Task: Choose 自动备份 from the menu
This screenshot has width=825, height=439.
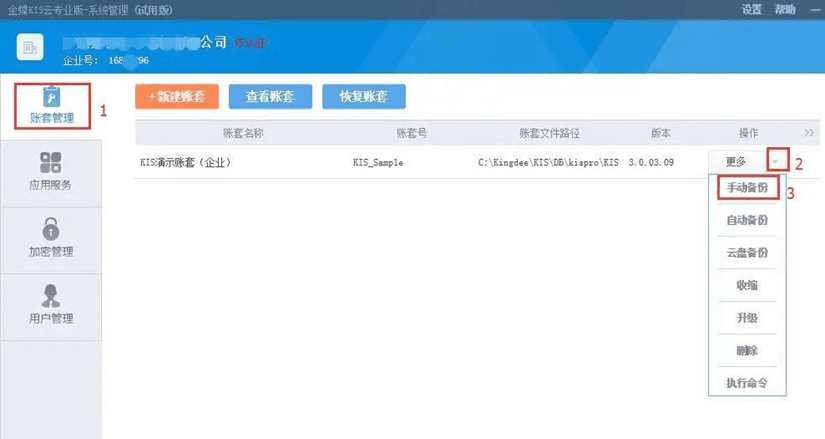Action: point(747,220)
